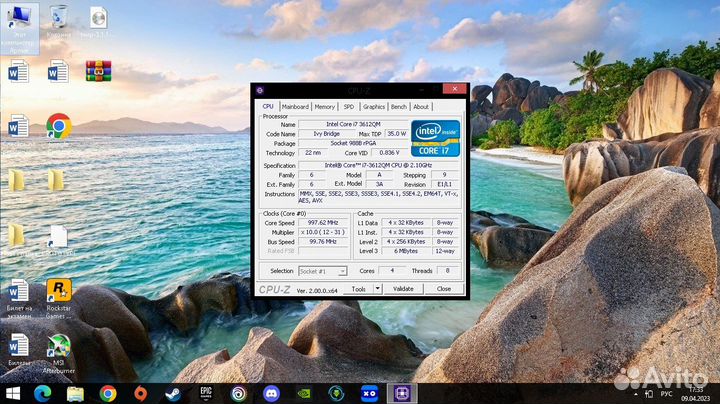Click the Tools button in CPU-Z
Viewport: 720px width, 404px height.
(359, 289)
